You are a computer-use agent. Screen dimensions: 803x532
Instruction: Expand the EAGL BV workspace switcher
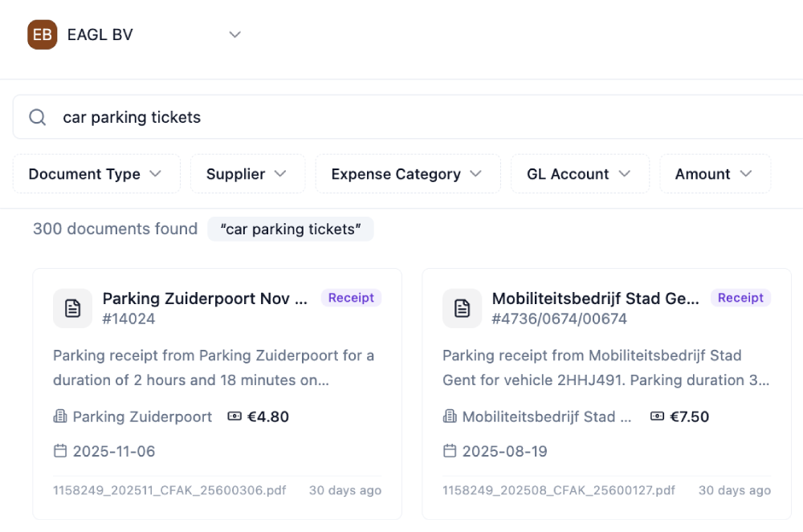[x=234, y=35]
